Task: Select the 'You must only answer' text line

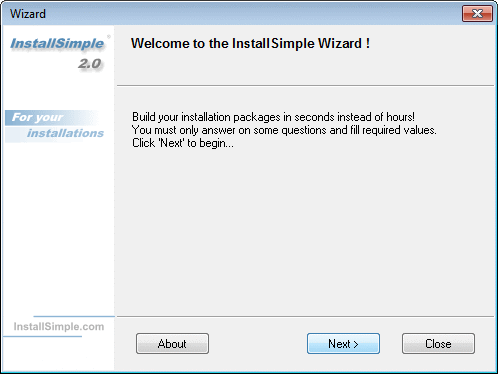Action: [284, 130]
